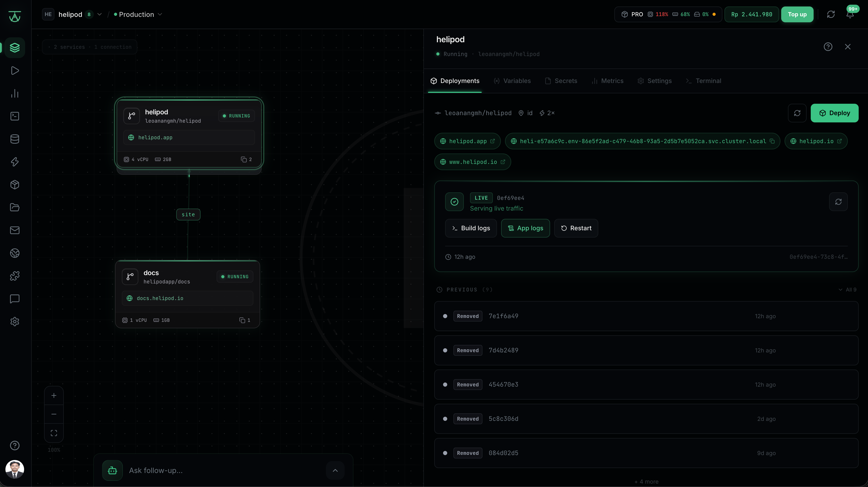Switch to the Variables tab
This screenshot has width=868, height=487.
[x=512, y=81]
